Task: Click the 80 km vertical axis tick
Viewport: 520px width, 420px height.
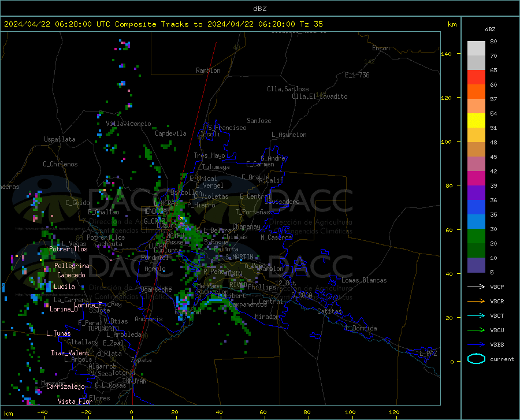Action: tap(449, 185)
